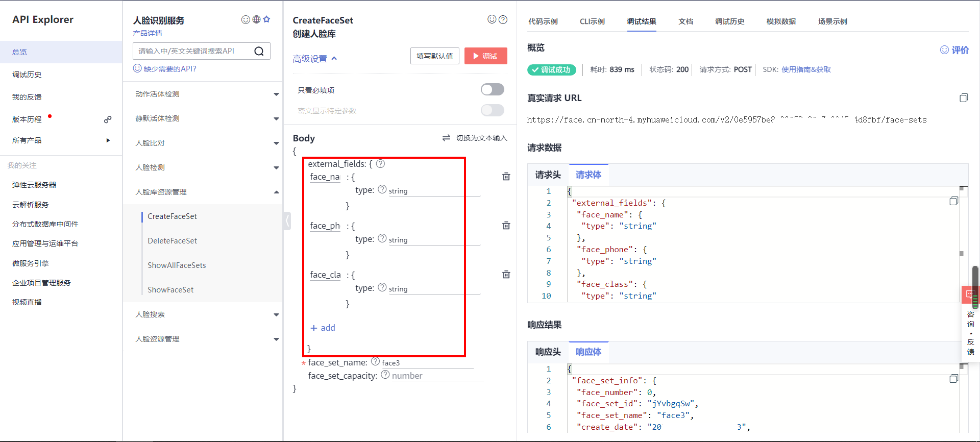Click help icon beside face_na type
Image resolution: width=980 pixels, height=442 pixels.
pyautogui.click(x=382, y=189)
